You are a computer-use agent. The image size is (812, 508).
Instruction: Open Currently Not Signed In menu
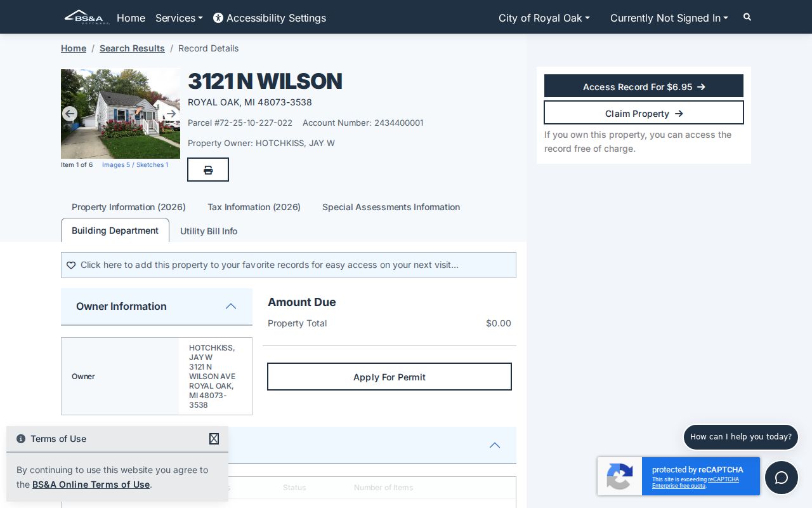669,18
